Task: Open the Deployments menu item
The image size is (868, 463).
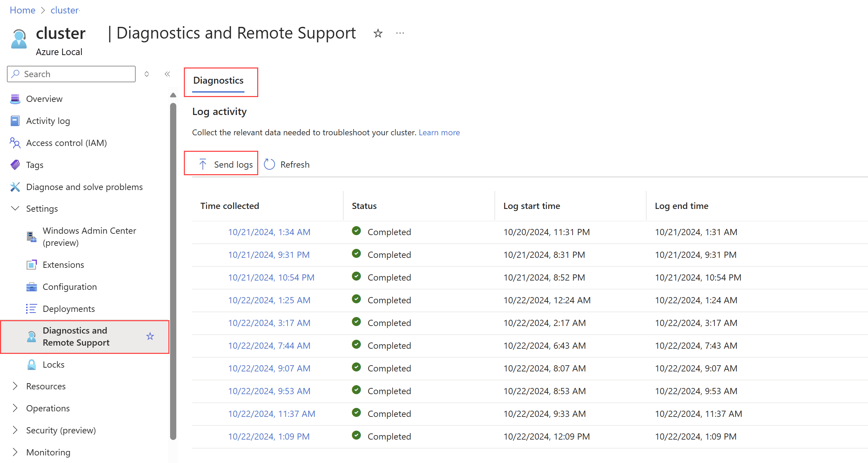Action: tap(69, 309)
